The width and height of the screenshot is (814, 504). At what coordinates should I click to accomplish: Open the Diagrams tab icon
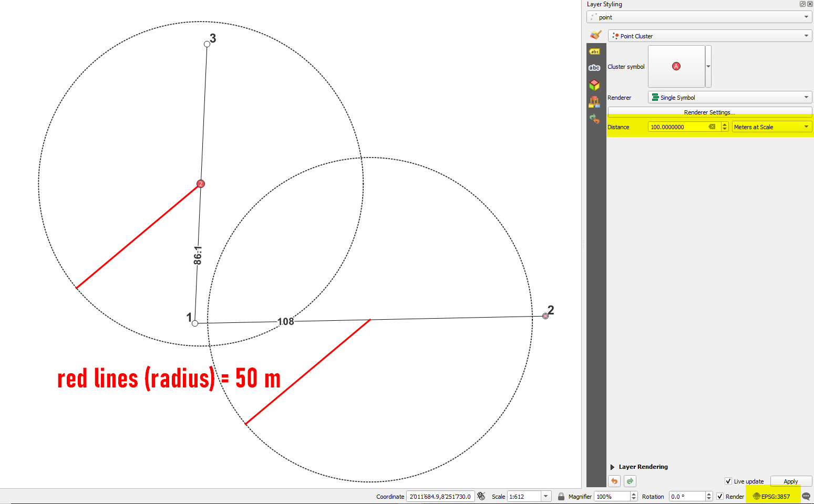(x=594, y=101)
